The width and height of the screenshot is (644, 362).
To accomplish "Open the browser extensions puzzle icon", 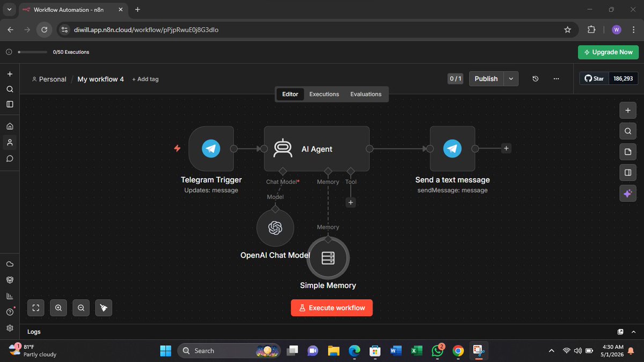I will point(591,30).
